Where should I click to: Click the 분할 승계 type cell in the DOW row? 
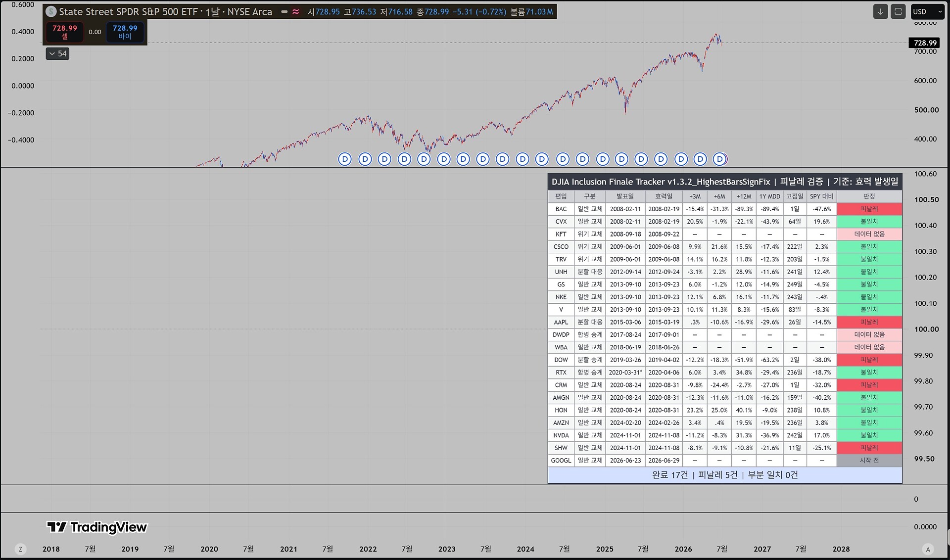pos(590,360)
